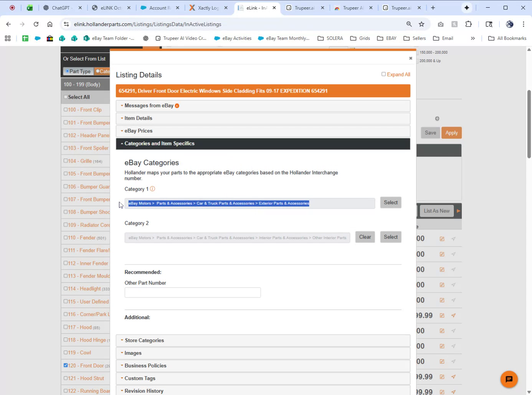This screenshot has height=395, width=532.
Task: Switch to the Account R browser tab
Action: [x=159, y=8]
